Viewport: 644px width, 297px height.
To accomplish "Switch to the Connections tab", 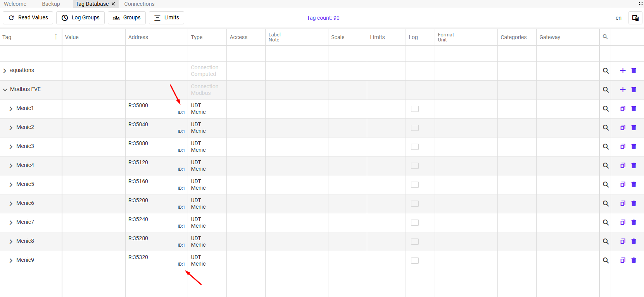I will click(x=139, y=4).
